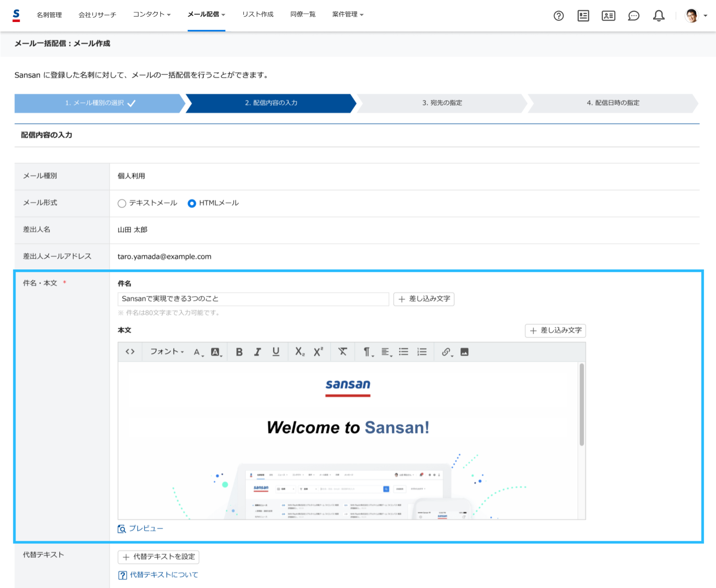Click the body editor scrollbar
This screenshot has width=716, height=588.
pyautogui.click(x=582, y=404)
